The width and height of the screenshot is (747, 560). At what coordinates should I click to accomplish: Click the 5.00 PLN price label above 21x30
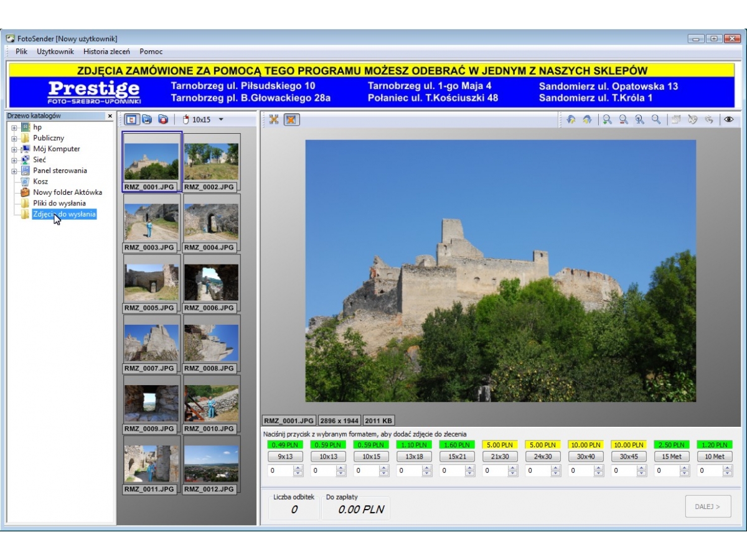pos(499,445)
